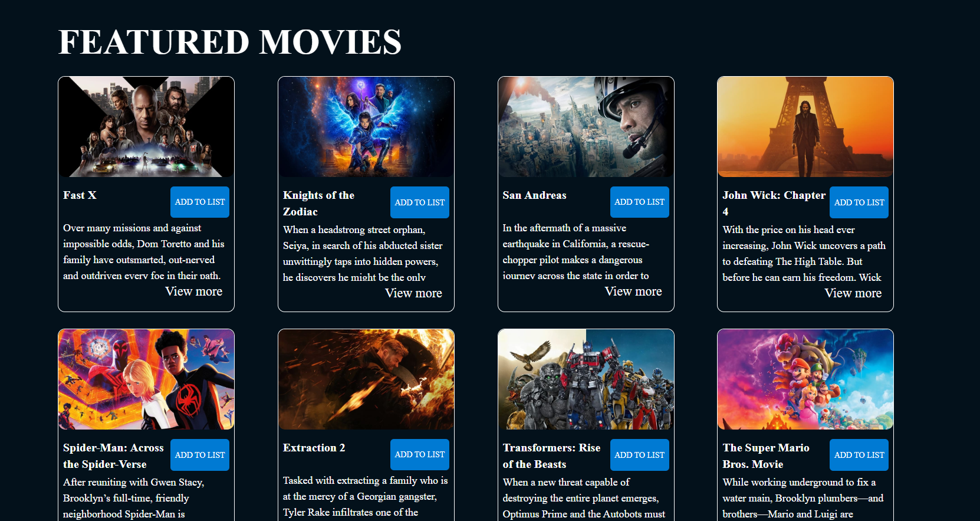Click the San Andreas movie poster

586,127
